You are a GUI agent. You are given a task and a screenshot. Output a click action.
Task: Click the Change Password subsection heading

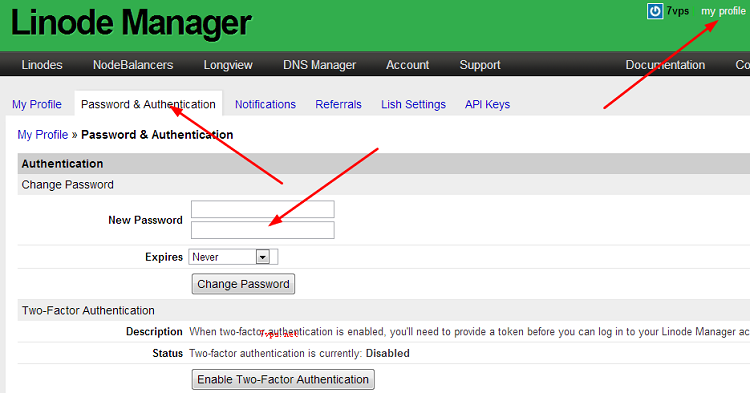[67, 185]
